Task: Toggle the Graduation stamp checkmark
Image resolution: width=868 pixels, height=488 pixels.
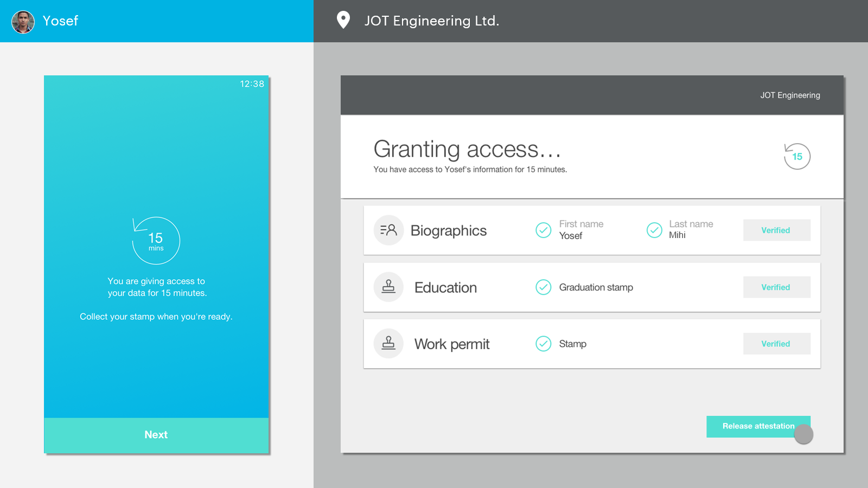Action: [543, 287]
